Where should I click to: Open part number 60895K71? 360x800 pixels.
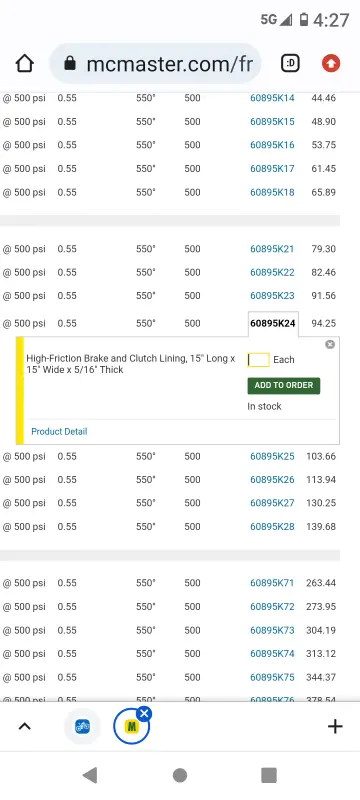point(272,583)
